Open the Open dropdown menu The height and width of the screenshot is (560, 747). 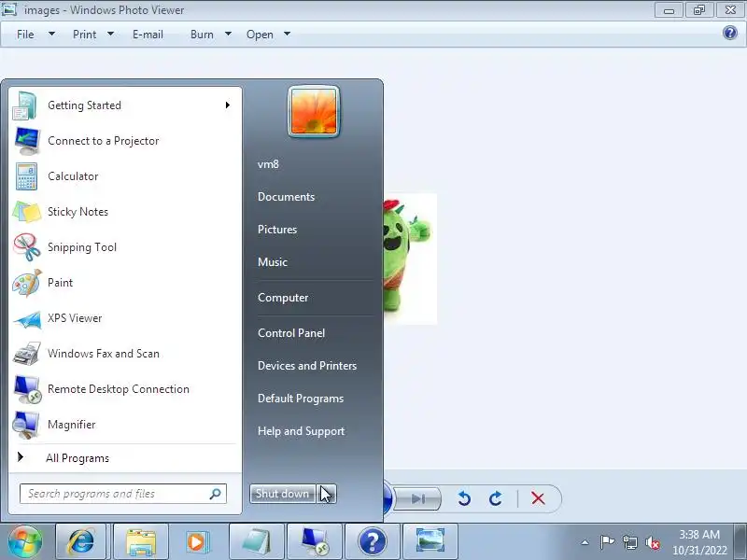point(268,35)
